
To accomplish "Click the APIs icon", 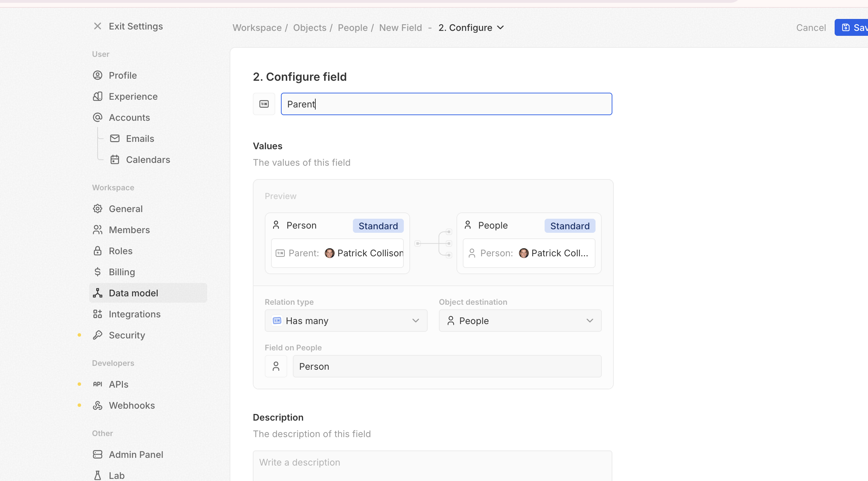I will (x=98, y=384).
